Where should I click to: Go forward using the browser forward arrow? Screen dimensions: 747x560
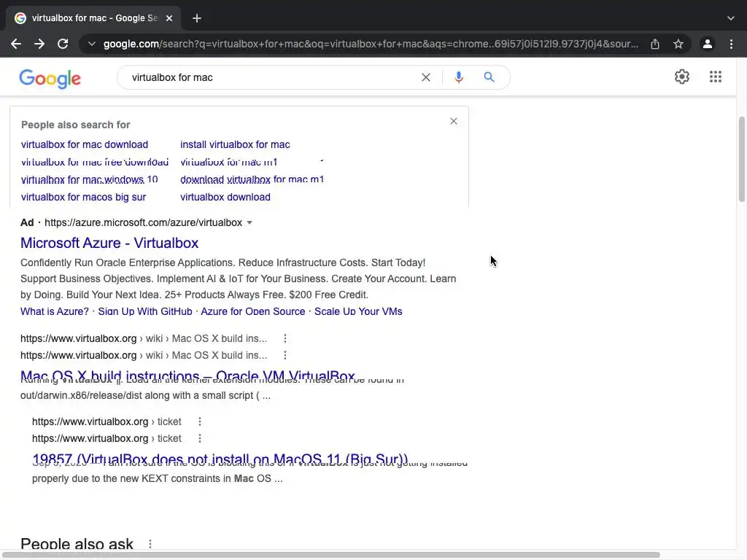click(39, 44)
